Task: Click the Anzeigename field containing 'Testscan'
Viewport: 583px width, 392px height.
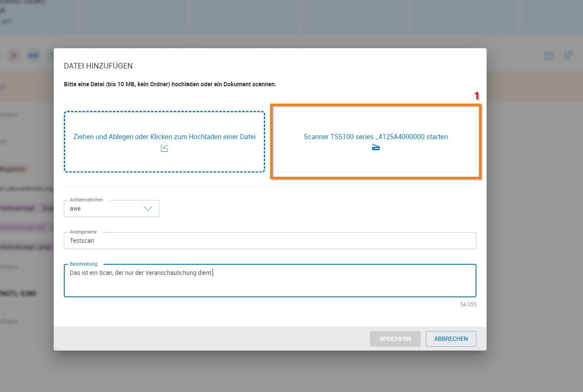Action: click(x=270, y=240)
